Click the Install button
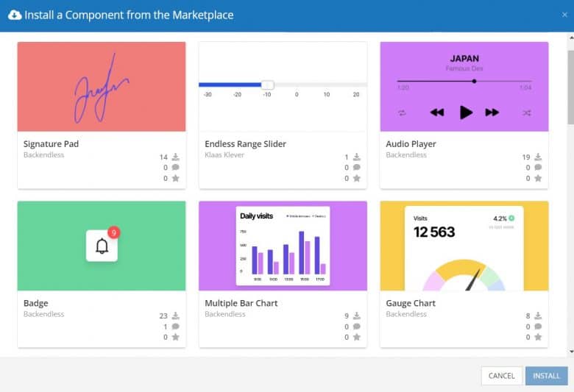Viewport: 574px width, 392px height. point(547,376)
